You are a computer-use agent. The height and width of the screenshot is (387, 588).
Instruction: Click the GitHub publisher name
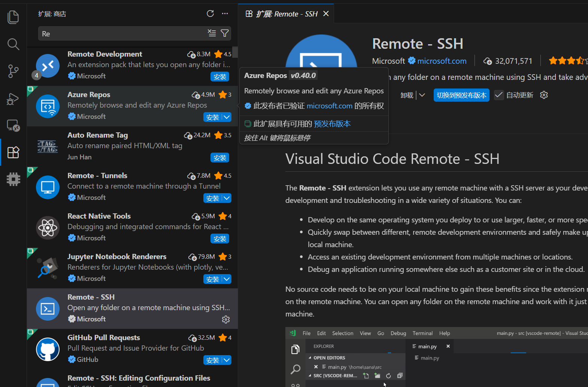pos(88,360)
